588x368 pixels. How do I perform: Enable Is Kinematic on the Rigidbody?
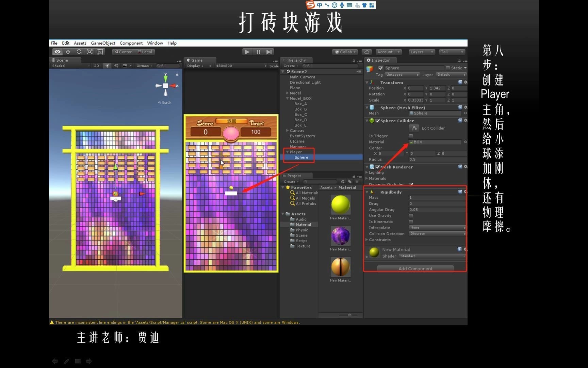click(411, 221)
